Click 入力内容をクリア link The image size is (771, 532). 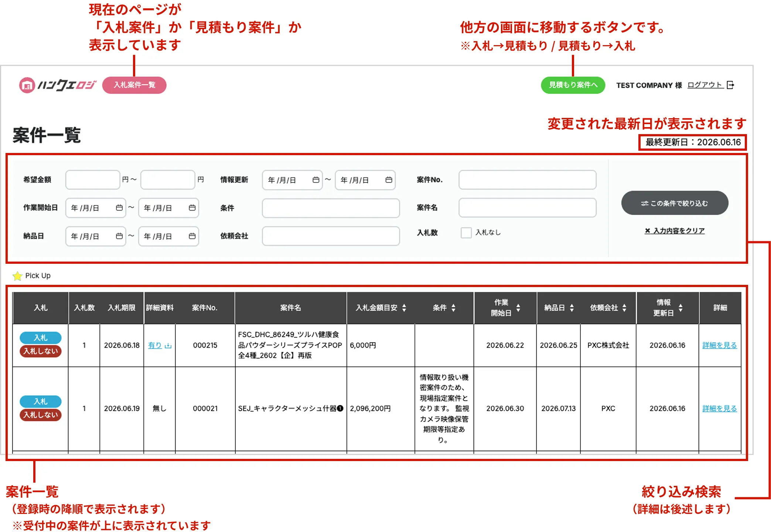click(675, 231)
